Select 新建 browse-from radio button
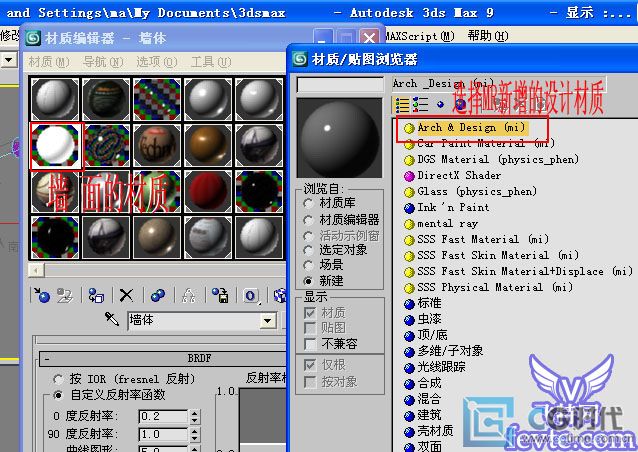This screenshot has width=638, height=452. pos(308,281)
